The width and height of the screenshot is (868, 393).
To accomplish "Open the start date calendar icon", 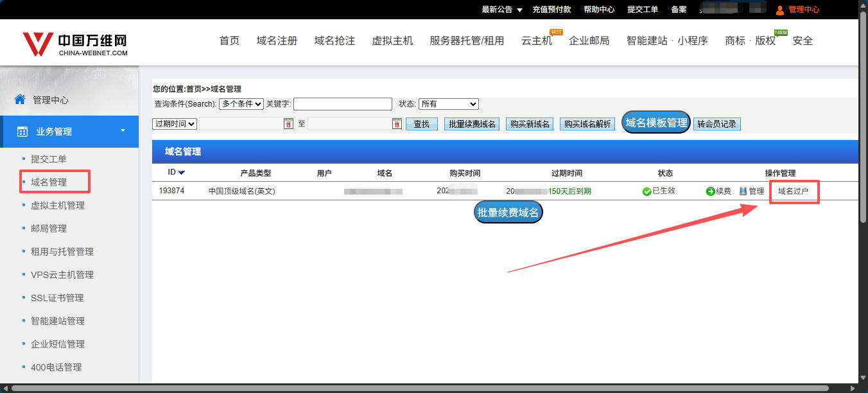I will coord(288,124).
